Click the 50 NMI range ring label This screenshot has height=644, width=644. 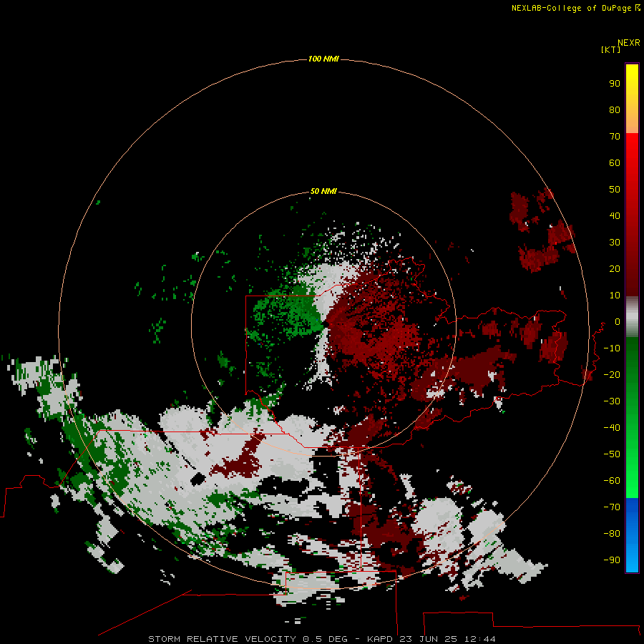323,191
